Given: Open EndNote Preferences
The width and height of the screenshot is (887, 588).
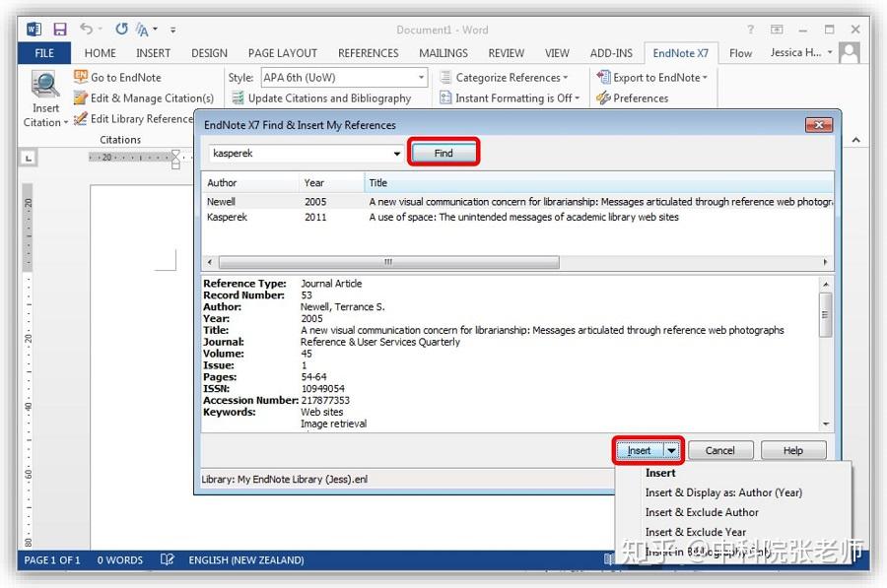Looking at the screenshot, I should (633, 98).
